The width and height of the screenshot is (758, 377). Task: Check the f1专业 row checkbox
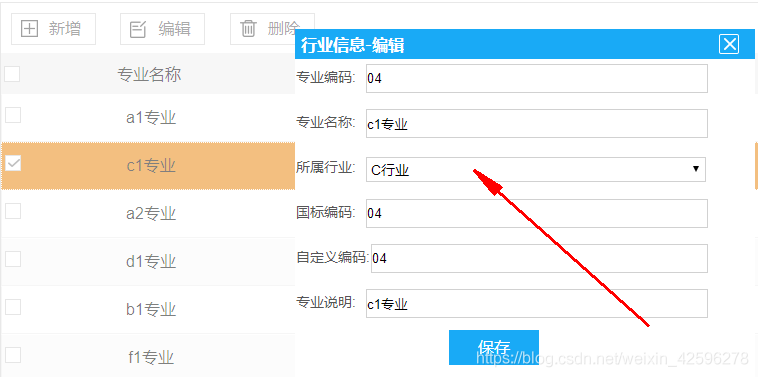[x=13, y=355]
